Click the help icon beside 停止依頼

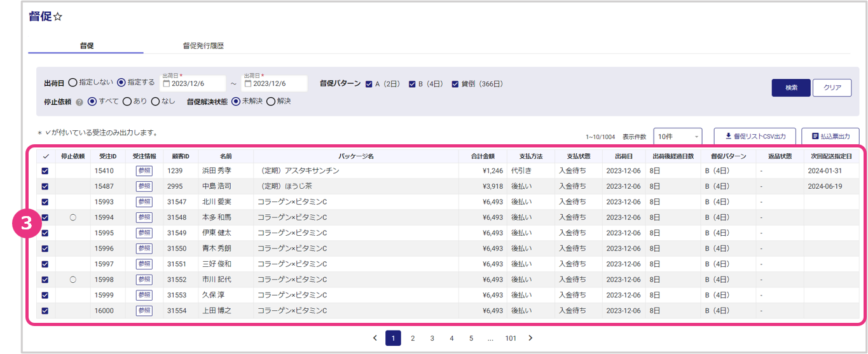(79, 102)
